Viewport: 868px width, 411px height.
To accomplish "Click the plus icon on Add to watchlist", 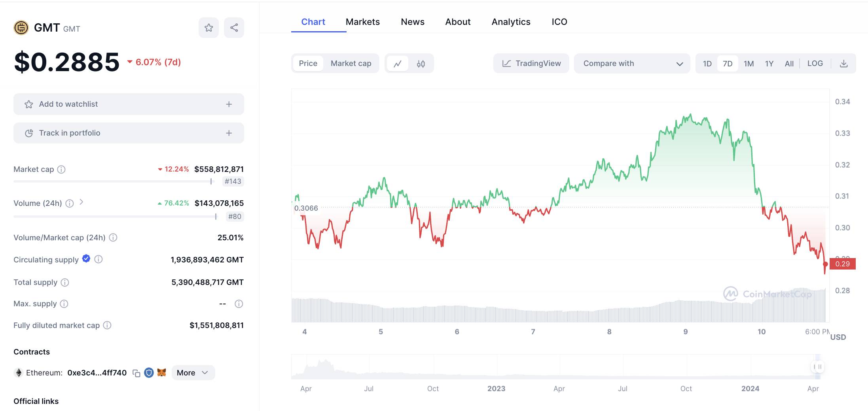I will [x=229, y=104].
